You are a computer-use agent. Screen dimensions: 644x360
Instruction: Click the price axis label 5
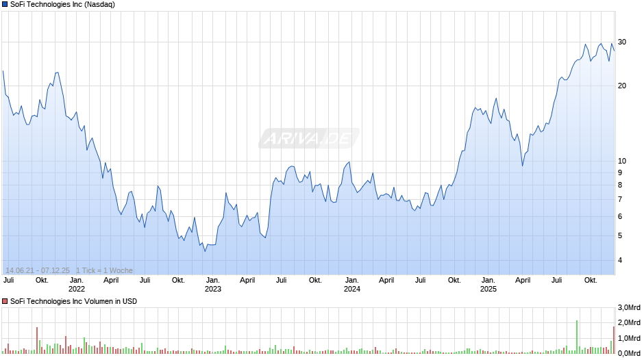620,235
